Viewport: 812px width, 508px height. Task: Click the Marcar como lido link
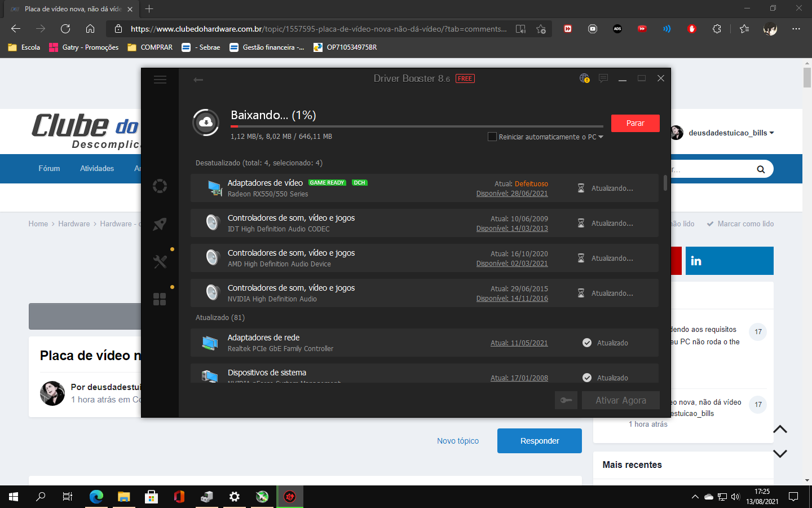point(740,224)
